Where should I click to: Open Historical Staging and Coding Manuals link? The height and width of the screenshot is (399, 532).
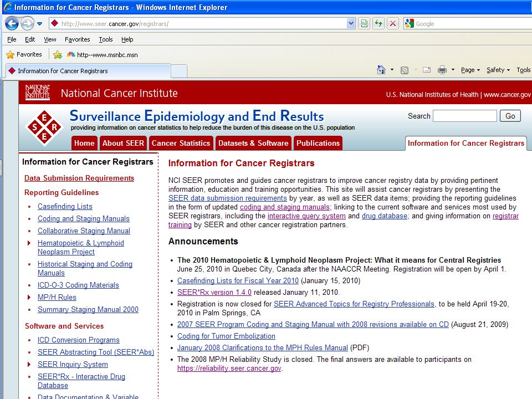coord(85,268)
